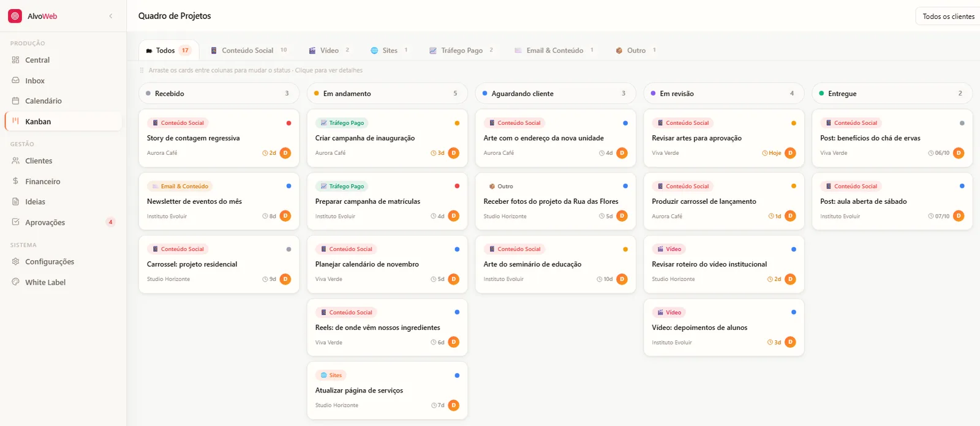
Task: Open card Revisar roteiro do vídeo institucional
Action: 724,264
